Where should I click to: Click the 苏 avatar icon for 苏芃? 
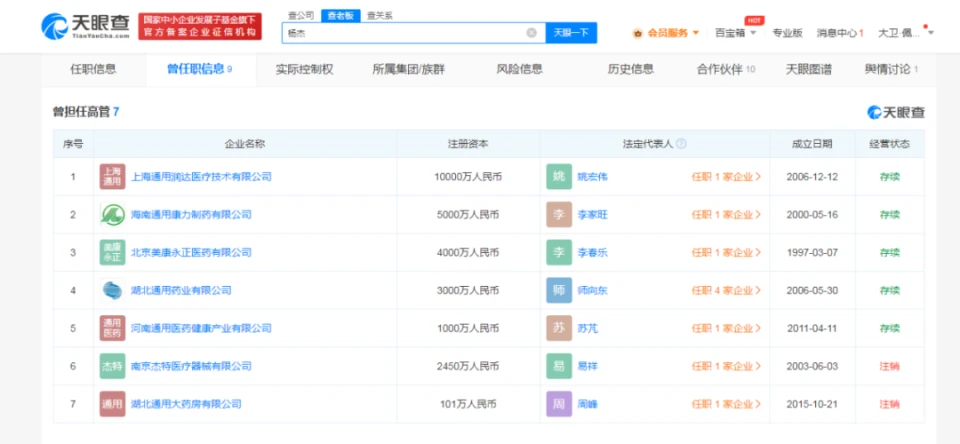pos(559,328)
